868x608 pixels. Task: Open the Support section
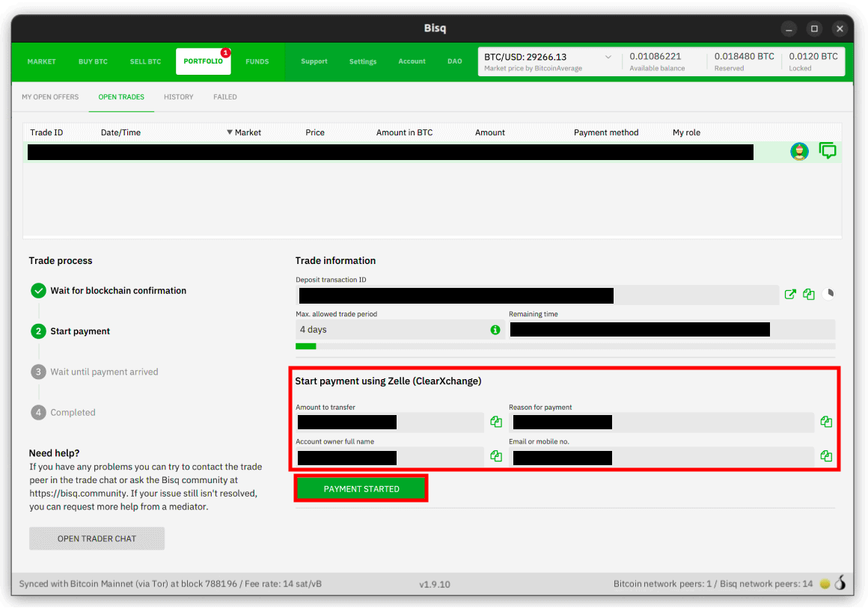(x=314, y=61)
